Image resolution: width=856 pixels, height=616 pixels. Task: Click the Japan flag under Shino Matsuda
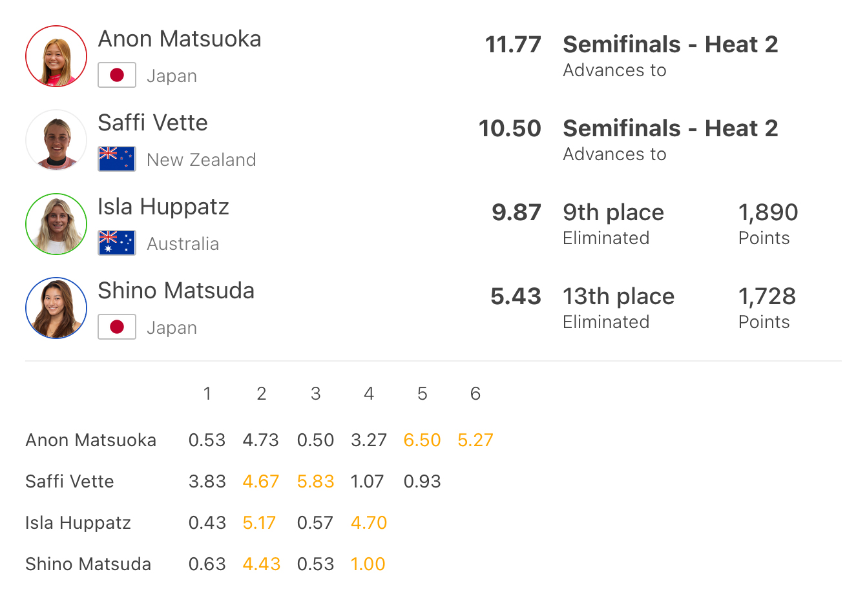click(117, 327)
